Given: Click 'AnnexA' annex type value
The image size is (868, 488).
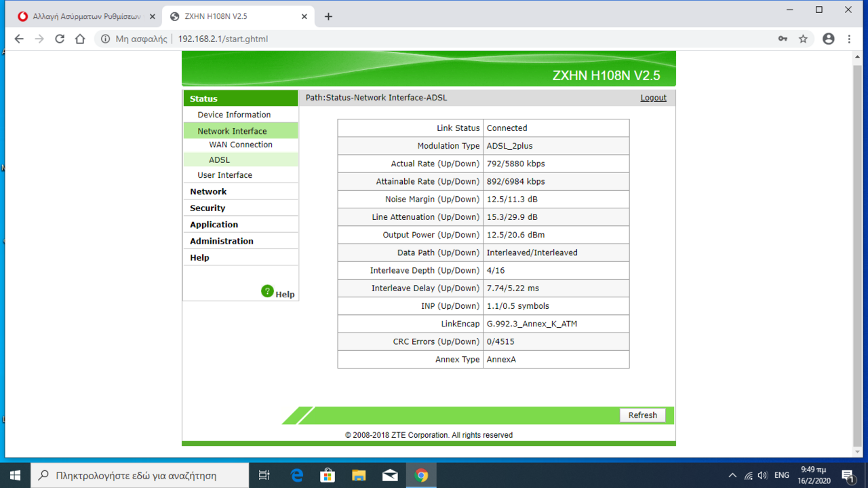Looking at the screenshot, I should tap(501, 359).
